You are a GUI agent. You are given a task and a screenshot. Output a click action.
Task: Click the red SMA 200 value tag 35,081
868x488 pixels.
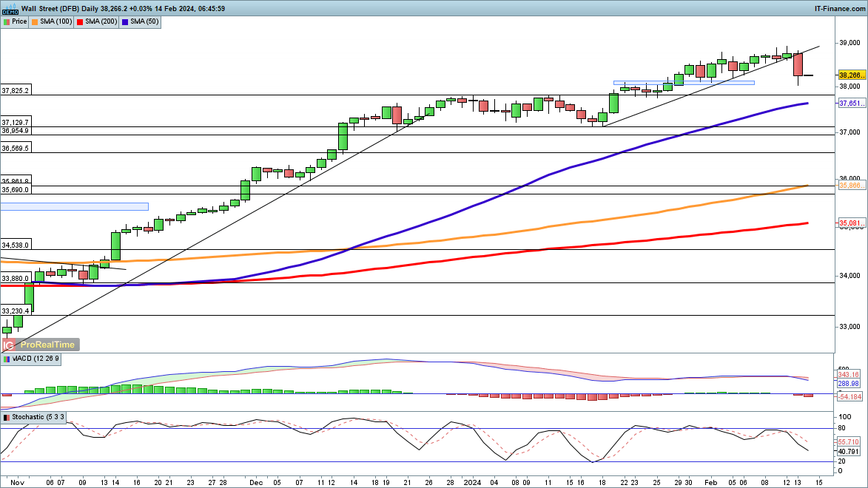point(852,223)
